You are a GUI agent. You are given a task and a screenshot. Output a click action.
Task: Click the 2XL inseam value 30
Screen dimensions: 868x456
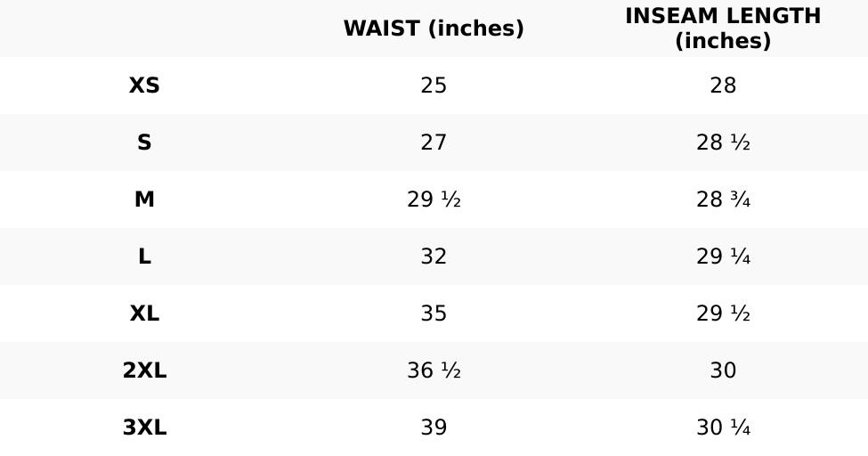(x=723, y=370)
